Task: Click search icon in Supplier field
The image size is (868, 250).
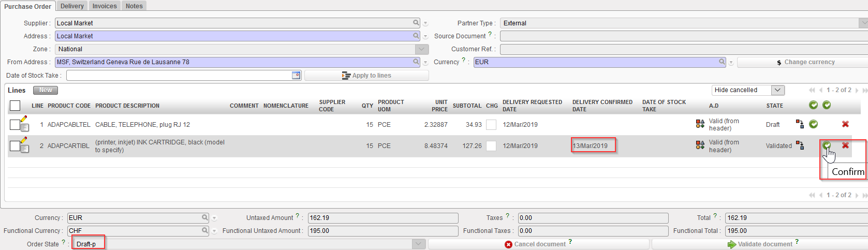Action: point(416,23)
